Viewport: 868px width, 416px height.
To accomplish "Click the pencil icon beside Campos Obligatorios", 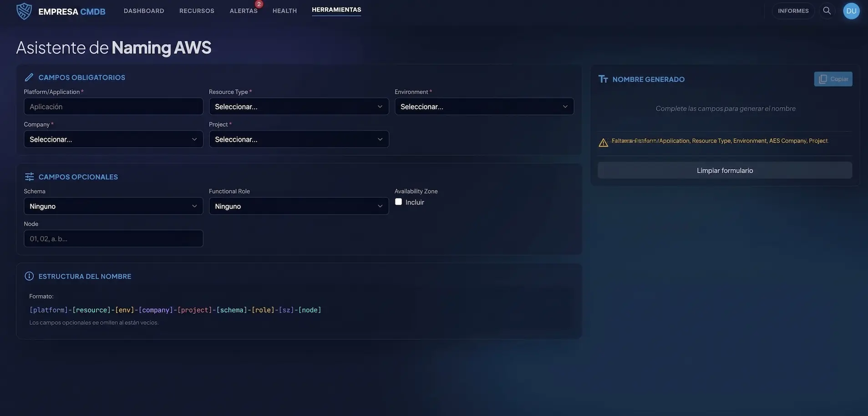I will coord(29,77).
